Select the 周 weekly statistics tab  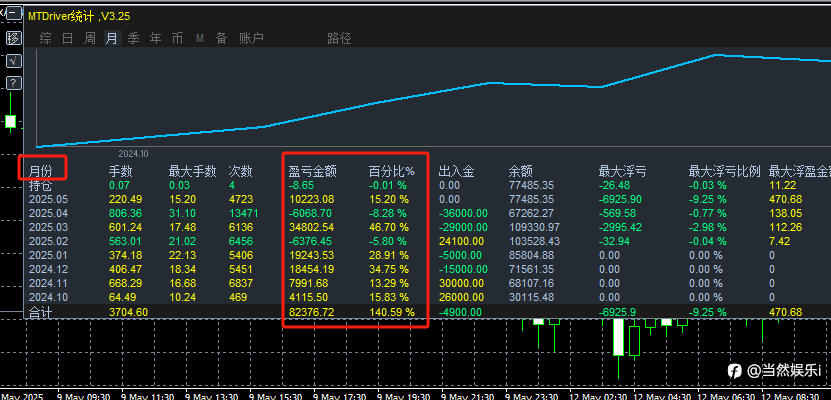click(x=90, y=39)
